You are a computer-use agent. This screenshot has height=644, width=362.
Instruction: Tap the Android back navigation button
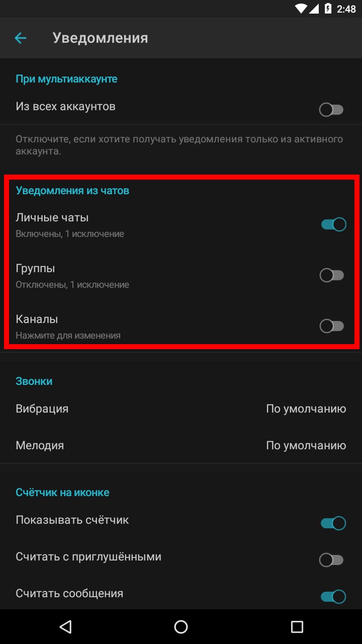[x=65, y=626]
